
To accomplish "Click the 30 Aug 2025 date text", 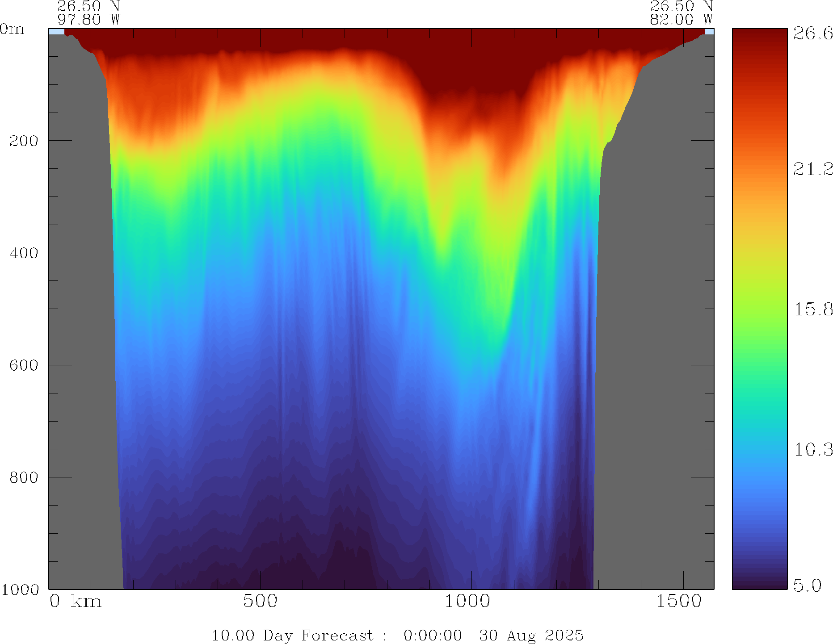I will tap(531, 636).
